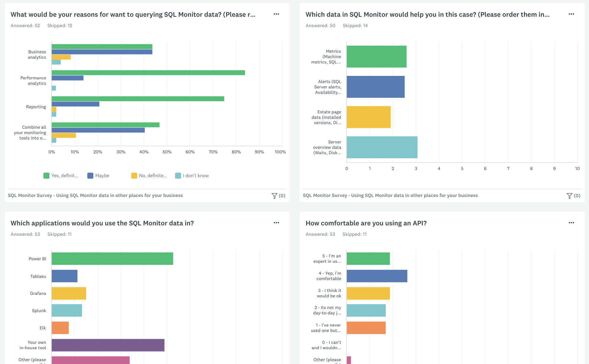
Task: Click the '(0)' filter count on the first chart
Action: [x=281, y=196]
